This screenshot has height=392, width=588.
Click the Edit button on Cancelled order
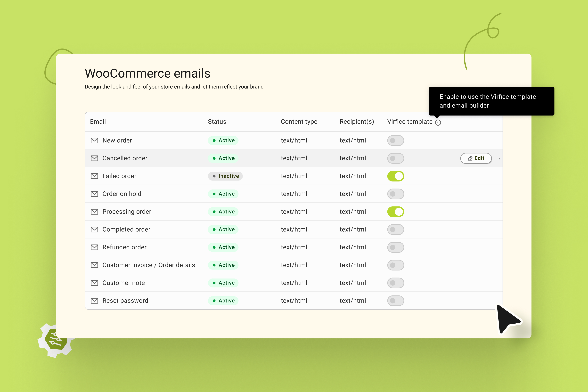(476, 158)
